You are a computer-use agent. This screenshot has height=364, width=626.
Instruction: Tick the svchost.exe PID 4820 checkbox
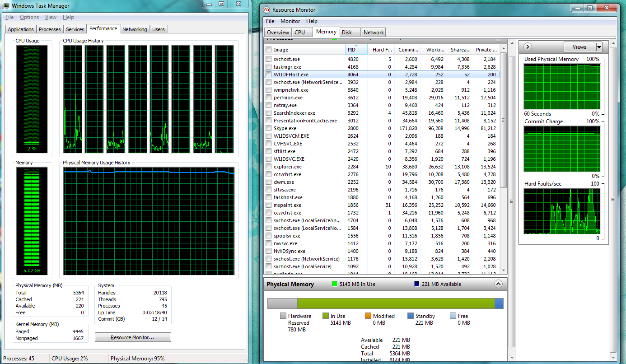[x=269, y=59]
